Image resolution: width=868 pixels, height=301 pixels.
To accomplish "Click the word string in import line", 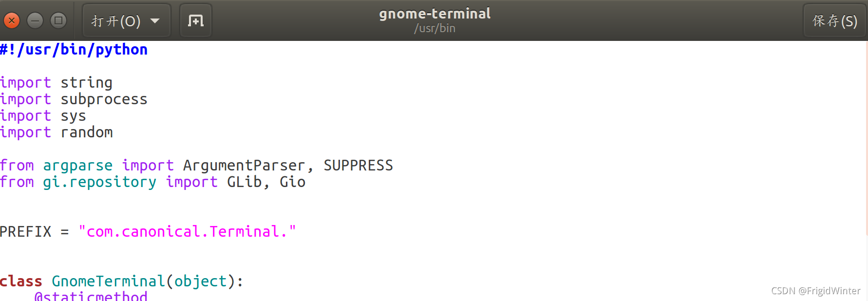I will point(86,83).
